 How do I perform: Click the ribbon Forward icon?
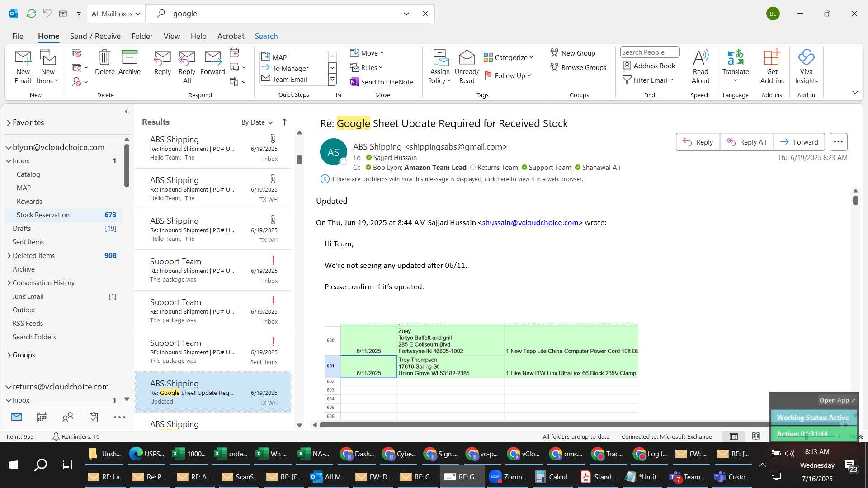point(212,62)
